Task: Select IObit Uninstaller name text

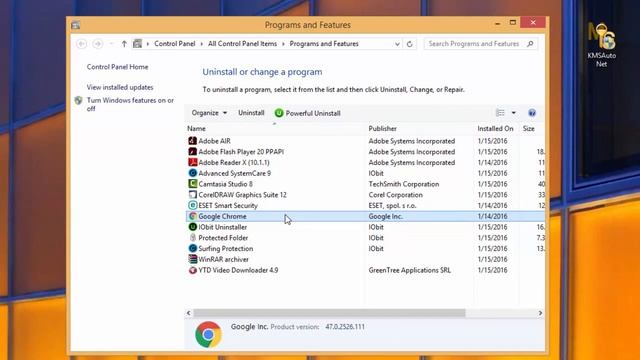Action: [223, 227]
